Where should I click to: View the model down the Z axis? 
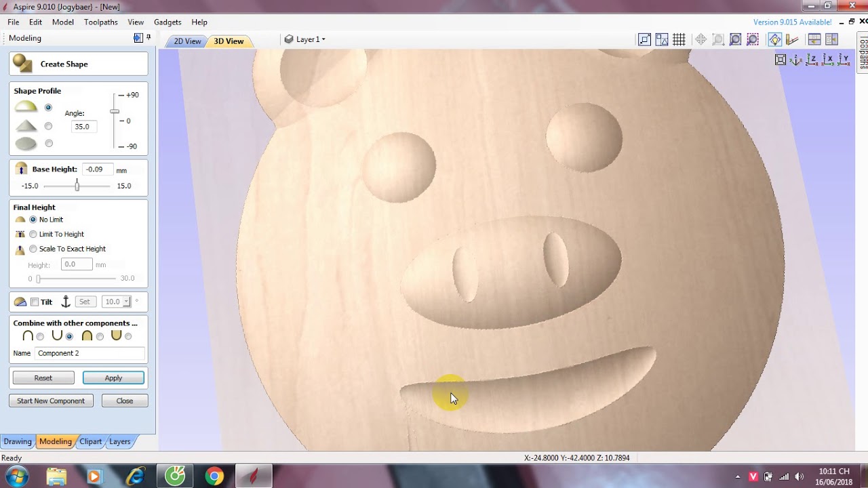812,60
